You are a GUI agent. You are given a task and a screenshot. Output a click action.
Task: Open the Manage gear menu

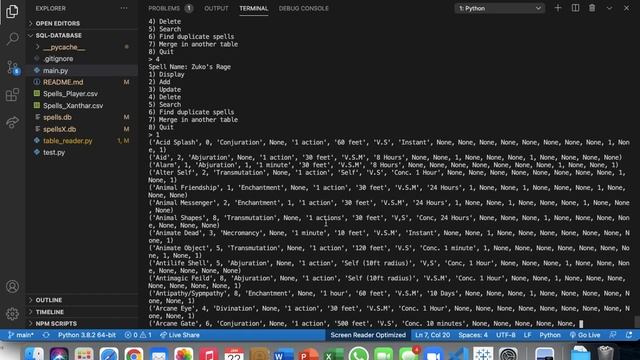(x=12, y=313)
